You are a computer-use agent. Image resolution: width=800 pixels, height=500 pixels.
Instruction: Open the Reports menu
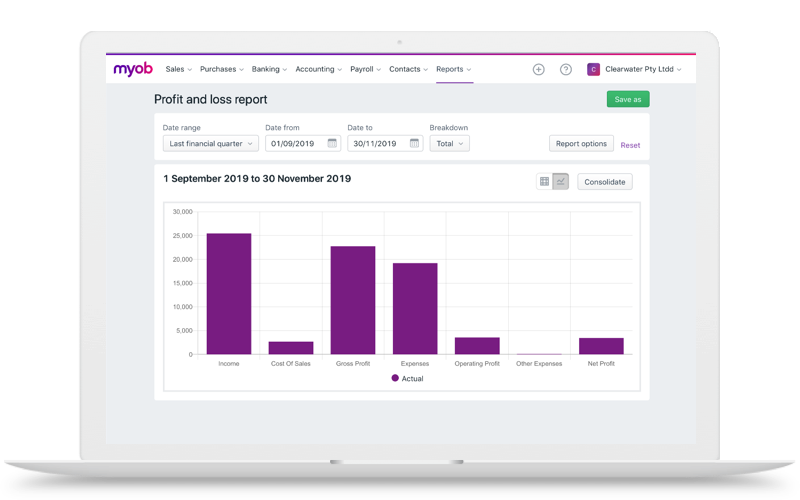tap(454, 69)
